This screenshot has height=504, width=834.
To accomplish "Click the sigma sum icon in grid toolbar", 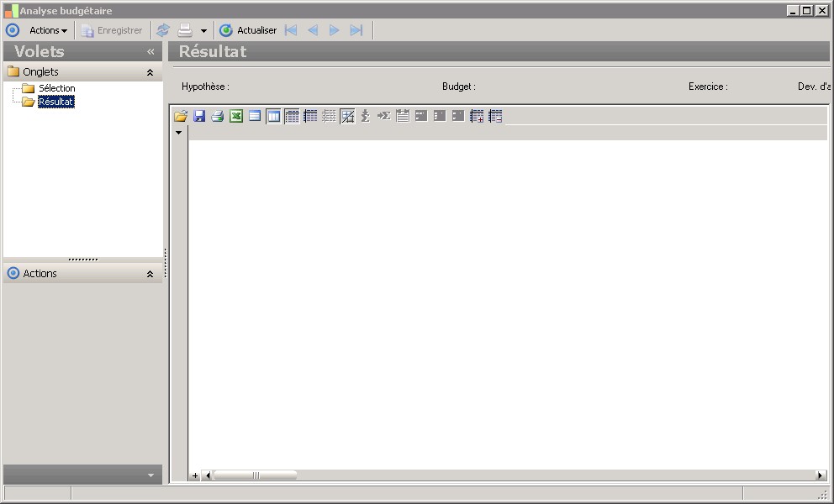I will [365, 117].
